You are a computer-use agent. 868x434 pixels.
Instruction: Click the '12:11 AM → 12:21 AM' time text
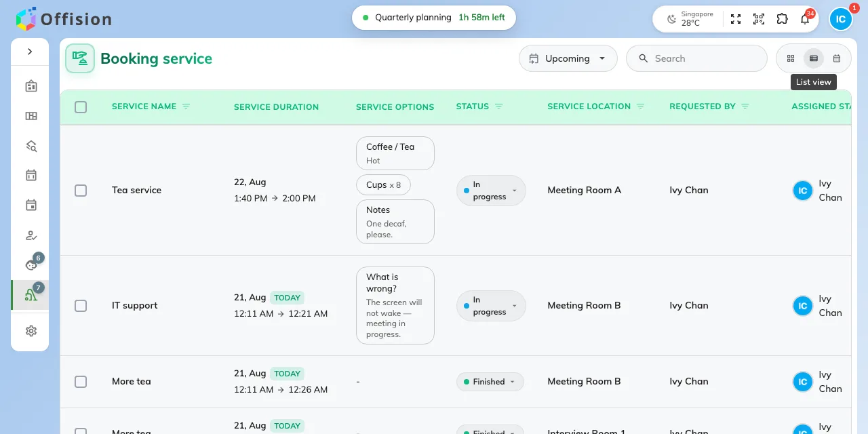281,314
